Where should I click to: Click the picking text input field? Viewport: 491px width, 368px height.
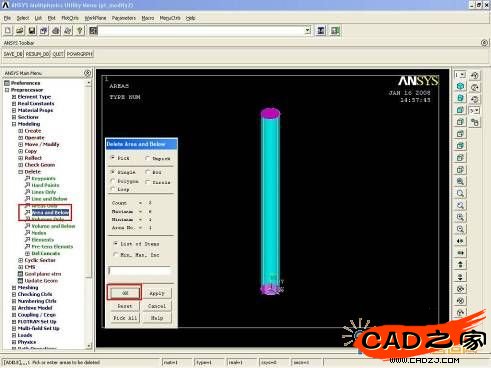click(x=140, y=271)
